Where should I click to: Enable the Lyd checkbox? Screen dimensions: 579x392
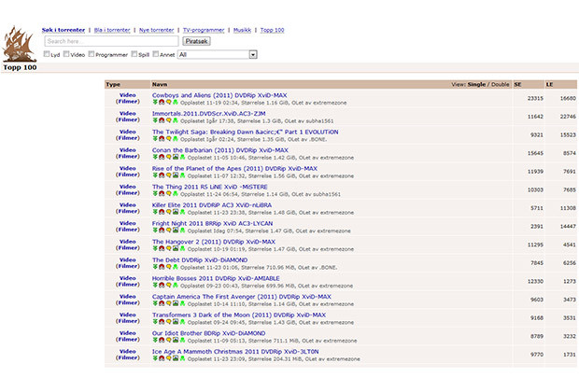(x=47, y=54)
